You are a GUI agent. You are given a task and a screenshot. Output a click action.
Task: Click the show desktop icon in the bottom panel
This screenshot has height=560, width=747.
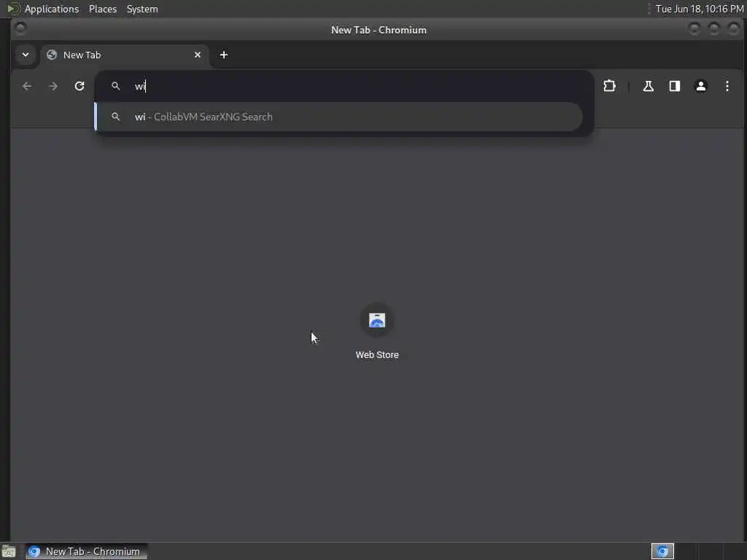tap(9, 551)
